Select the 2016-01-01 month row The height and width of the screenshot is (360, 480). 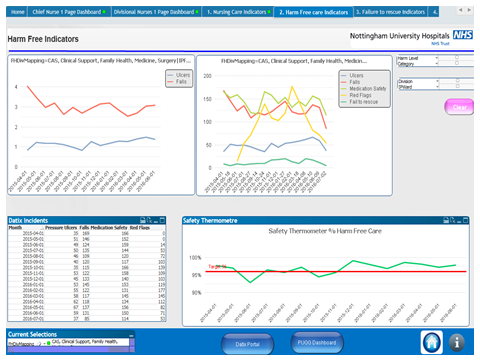pos(87,285)
